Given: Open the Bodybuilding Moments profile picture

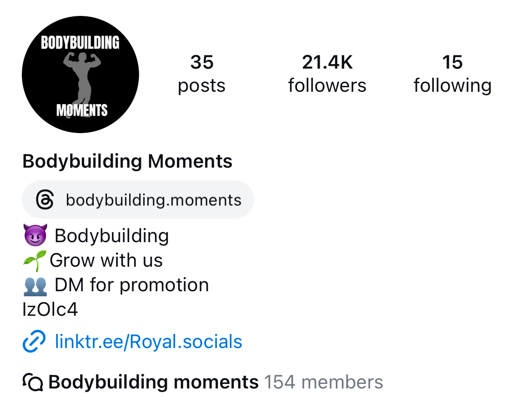Looking at the screenshot, I should pos(80,74).
